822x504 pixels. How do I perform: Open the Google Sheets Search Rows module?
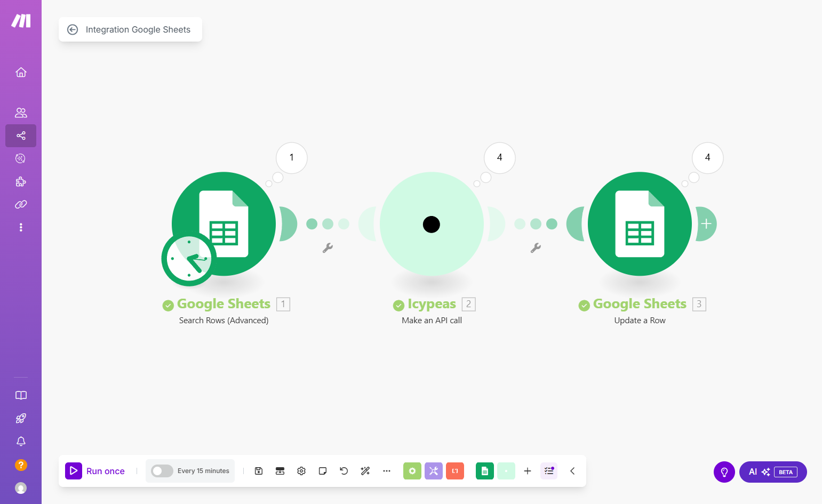224,224
